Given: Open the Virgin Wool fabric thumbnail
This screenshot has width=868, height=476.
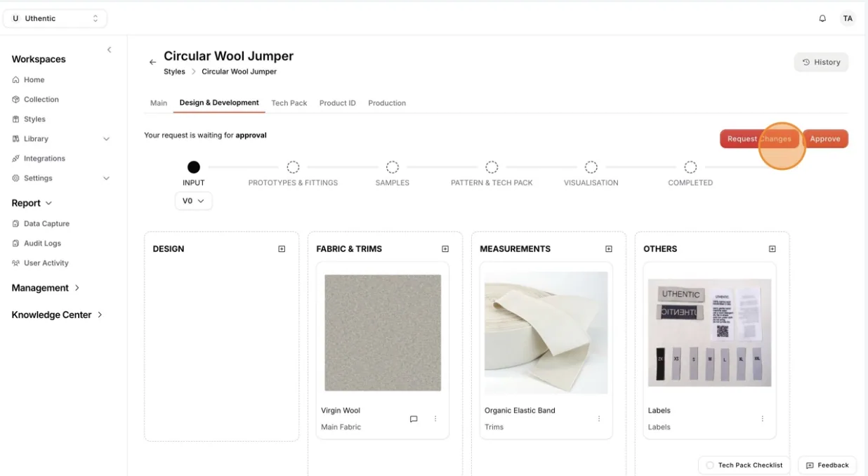Looking at the screenshot, I should click(x=383, y=333).
